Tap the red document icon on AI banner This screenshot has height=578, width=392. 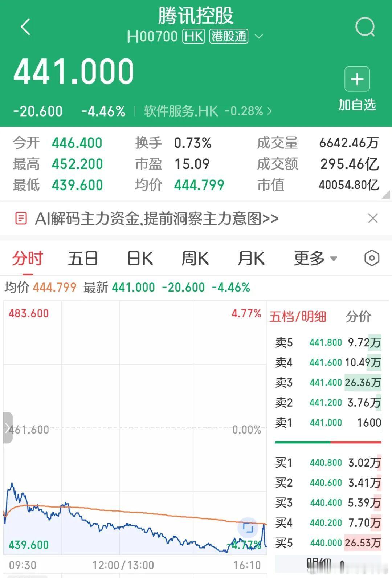click(21, 219)
